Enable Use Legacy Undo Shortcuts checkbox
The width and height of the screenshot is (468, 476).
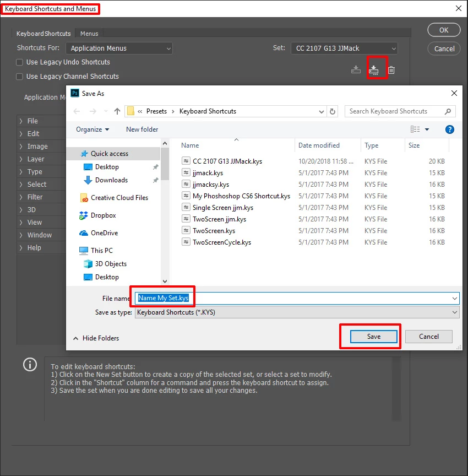tap(19, 62)
